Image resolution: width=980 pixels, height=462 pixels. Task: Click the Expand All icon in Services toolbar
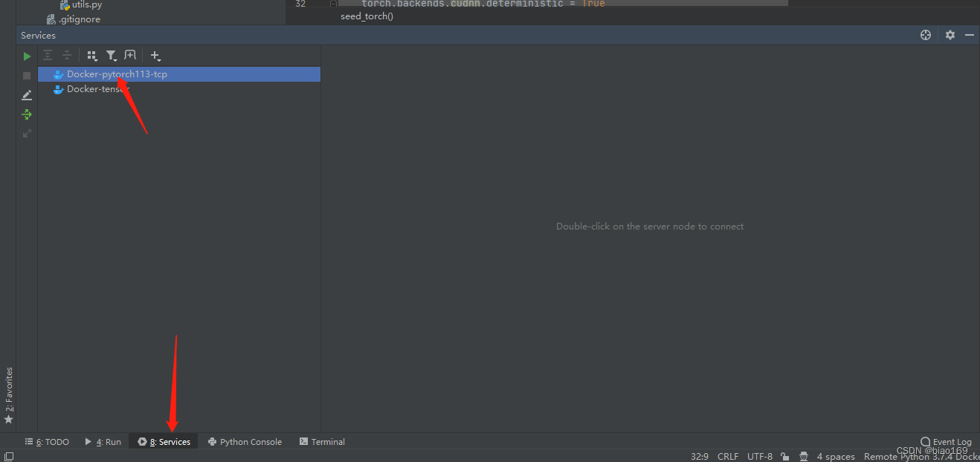point(47,55)
